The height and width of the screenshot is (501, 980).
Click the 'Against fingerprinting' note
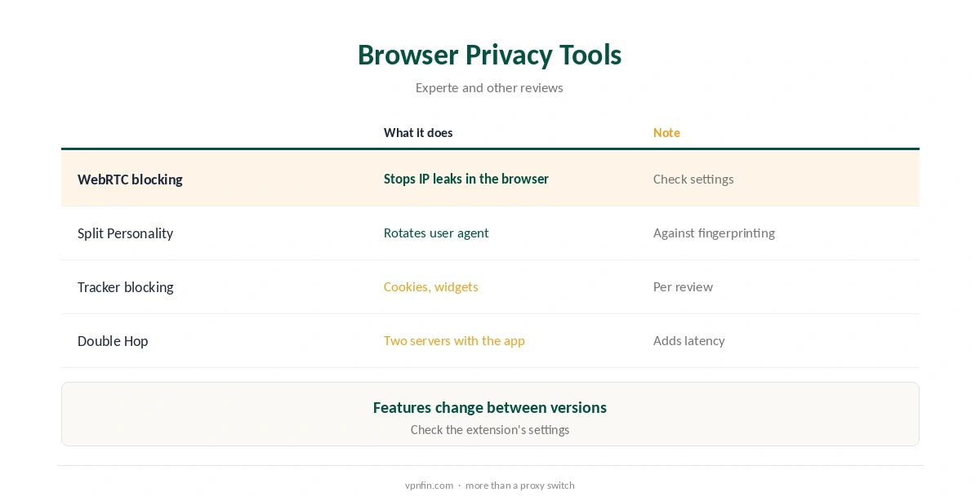pyautogui.click(x=714, y=233)
